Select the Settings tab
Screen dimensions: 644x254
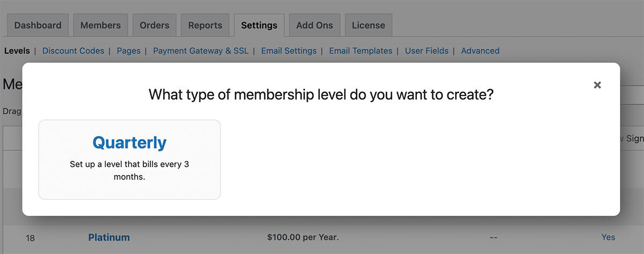coord(259,25)
